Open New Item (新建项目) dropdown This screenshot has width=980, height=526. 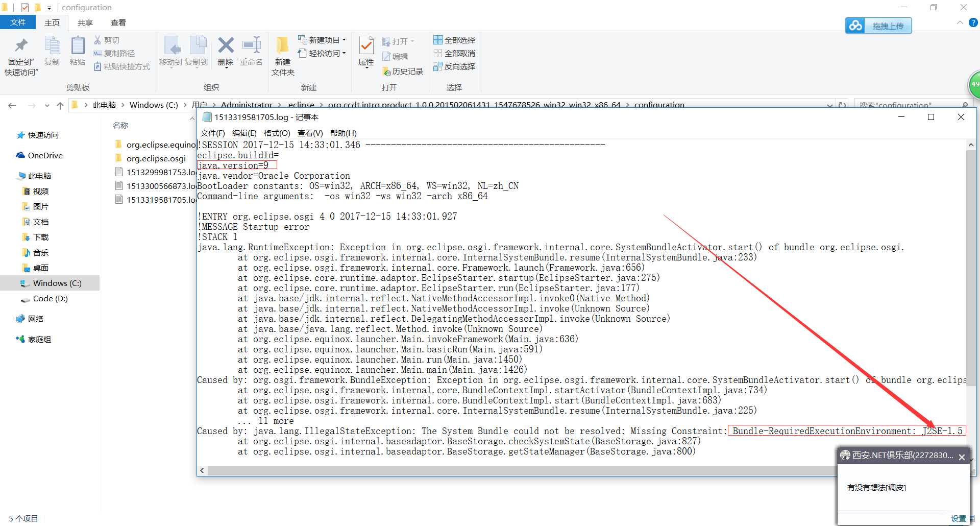point(322,40)
